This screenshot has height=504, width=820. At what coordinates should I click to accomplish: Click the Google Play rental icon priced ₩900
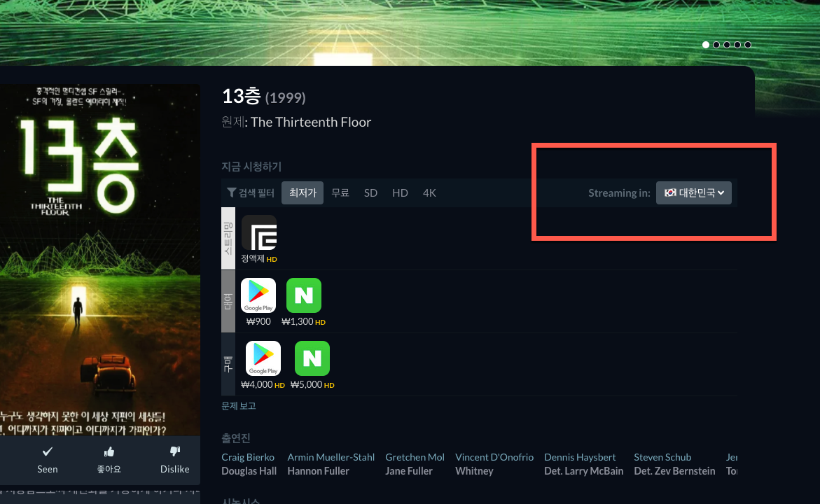click(x=258, y=295)
